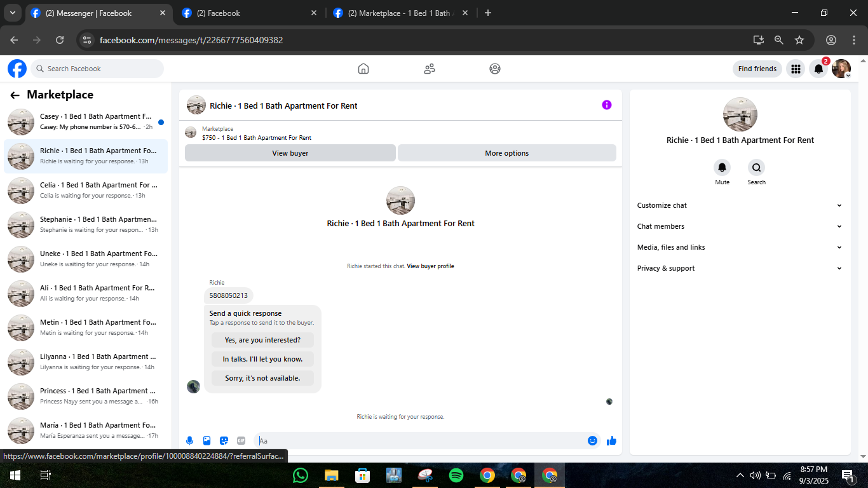The image size is (868, 488).
Task: Open the Princess conversation
Action: 86,396
